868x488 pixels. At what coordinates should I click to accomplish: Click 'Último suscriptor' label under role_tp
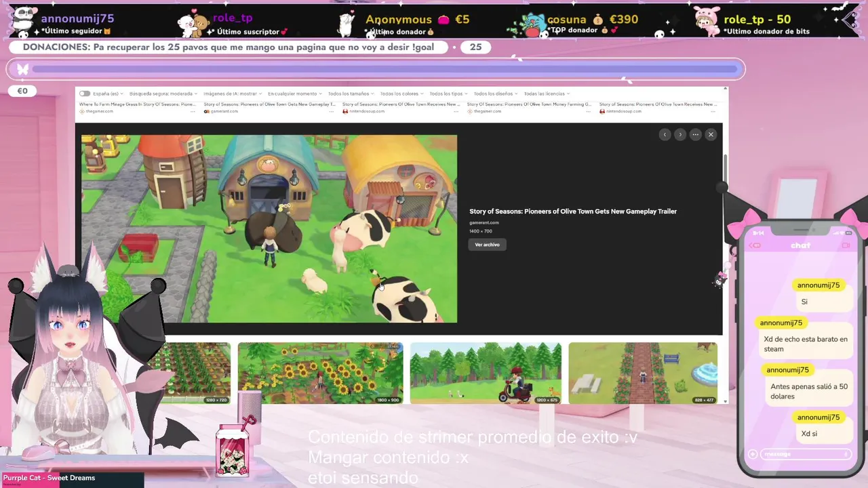248,31
